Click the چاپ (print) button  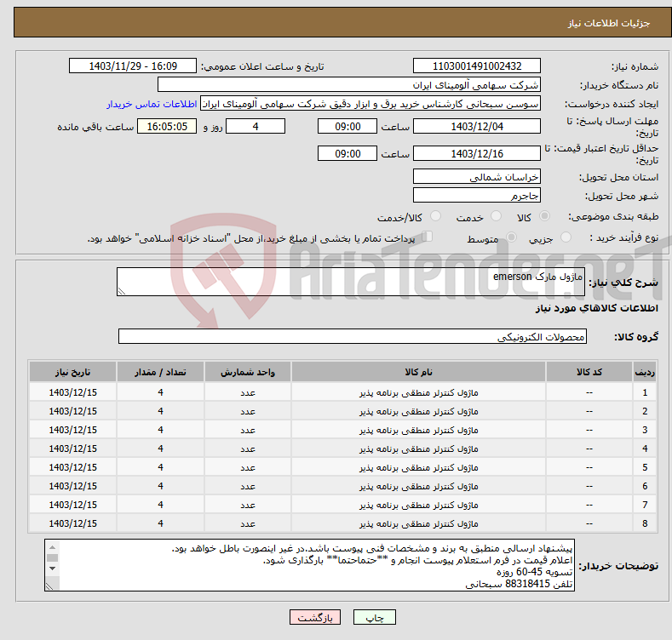pos(374,617)
